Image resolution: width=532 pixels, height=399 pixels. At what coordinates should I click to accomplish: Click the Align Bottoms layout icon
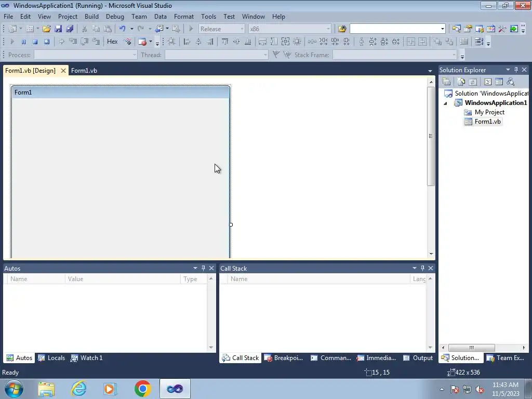click(248, 42)
